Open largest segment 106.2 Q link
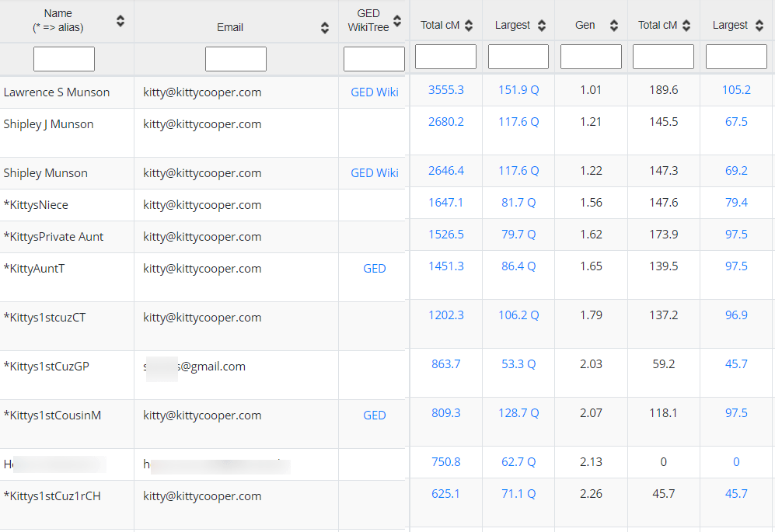Viewport: 775px width, 532px height. (518, 315)
